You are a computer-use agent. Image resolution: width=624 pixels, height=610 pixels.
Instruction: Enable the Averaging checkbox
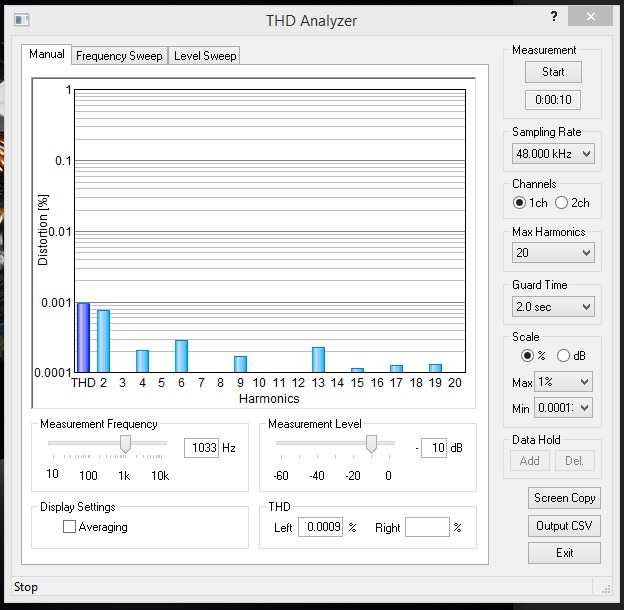click(x=70, y=527)
